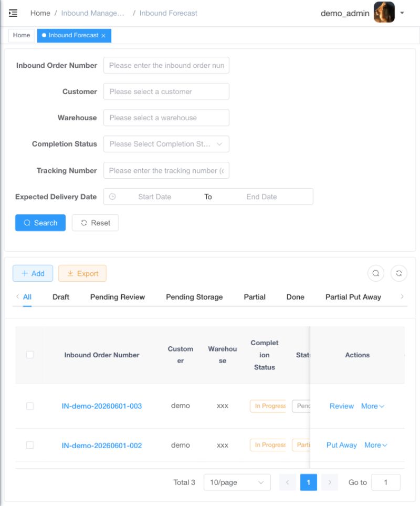
Task: Click Review for order 003
Action: point(341,406)
